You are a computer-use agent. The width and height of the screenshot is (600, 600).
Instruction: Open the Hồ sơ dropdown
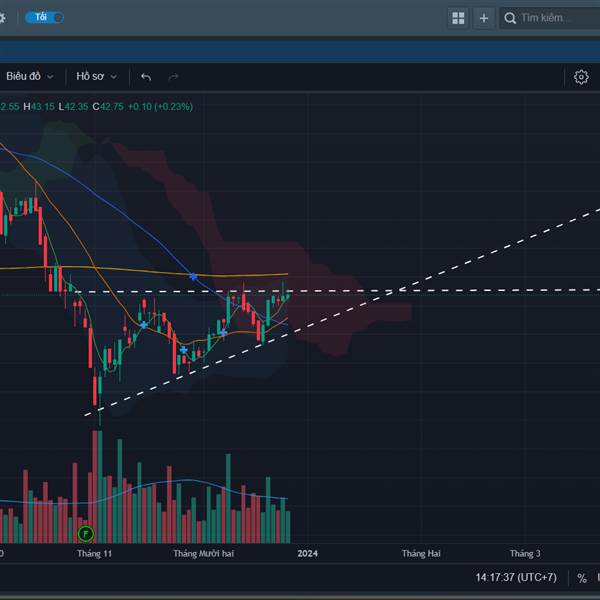point(96,77)
